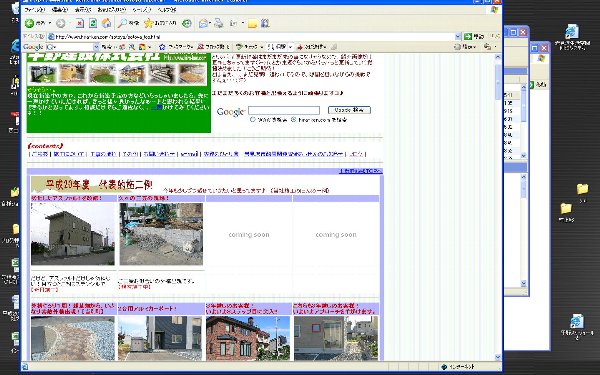Click the Google toolbar bookmarks star icon
This screenshot has width=600, height=375.
coord(162,47)
